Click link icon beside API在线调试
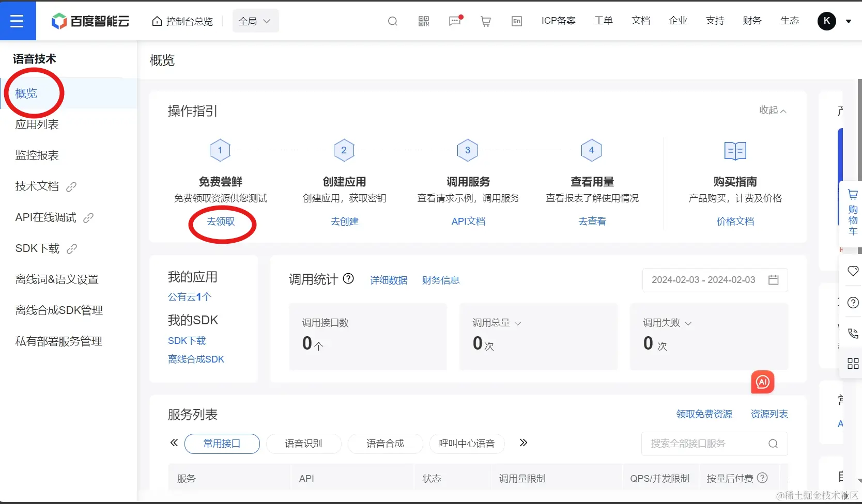This screenshot has width=862, height=504. tap(88, 217)
